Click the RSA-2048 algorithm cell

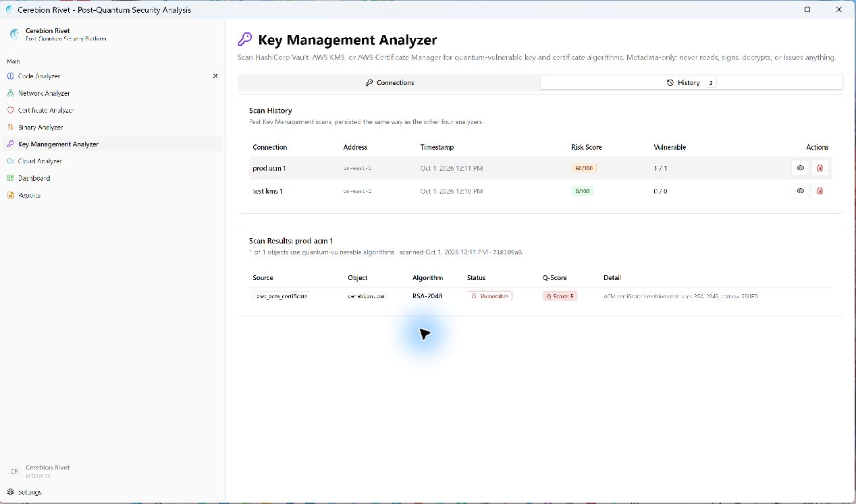tap(428, 296)
